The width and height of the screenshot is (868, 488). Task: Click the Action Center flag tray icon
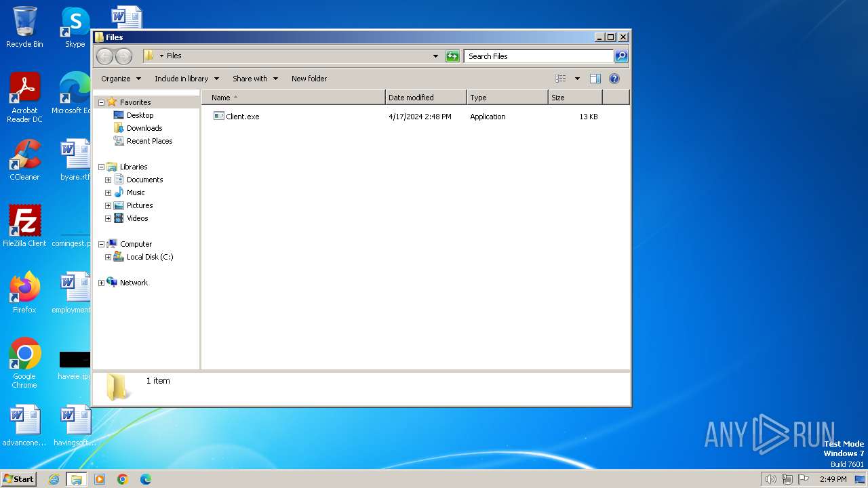click(804, 479)
